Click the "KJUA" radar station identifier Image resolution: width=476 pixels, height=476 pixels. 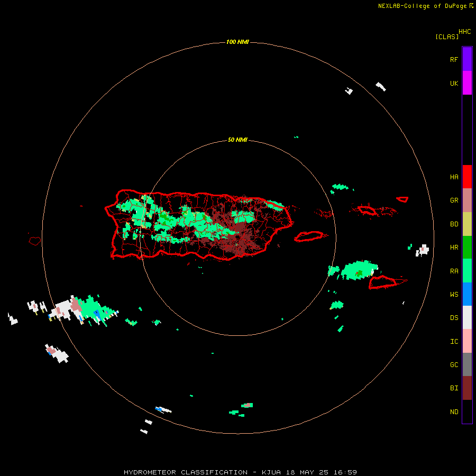click(x=271, y=472)
